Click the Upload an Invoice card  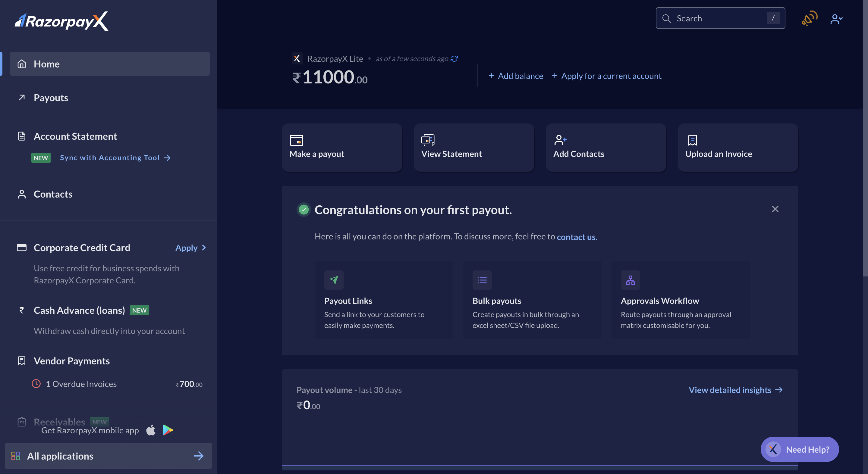click(738, 147)
